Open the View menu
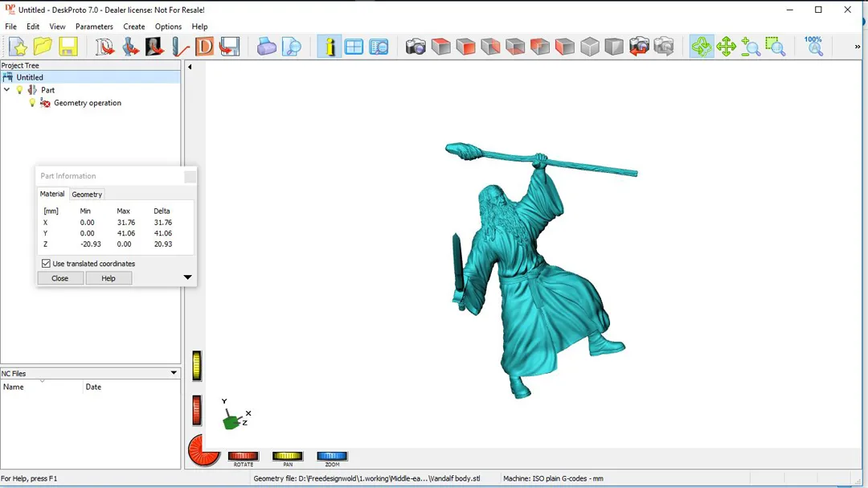 [57, 27]
